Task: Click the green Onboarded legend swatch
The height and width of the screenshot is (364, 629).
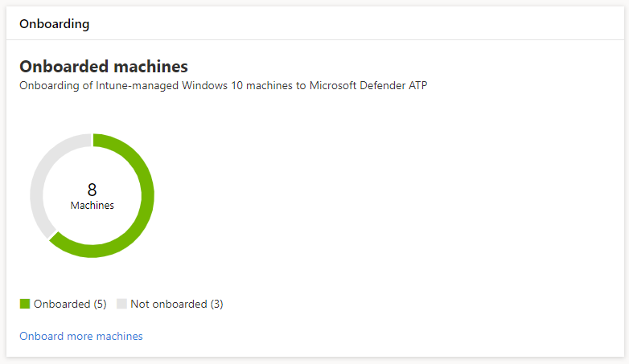Action: [x=25, y=304]
